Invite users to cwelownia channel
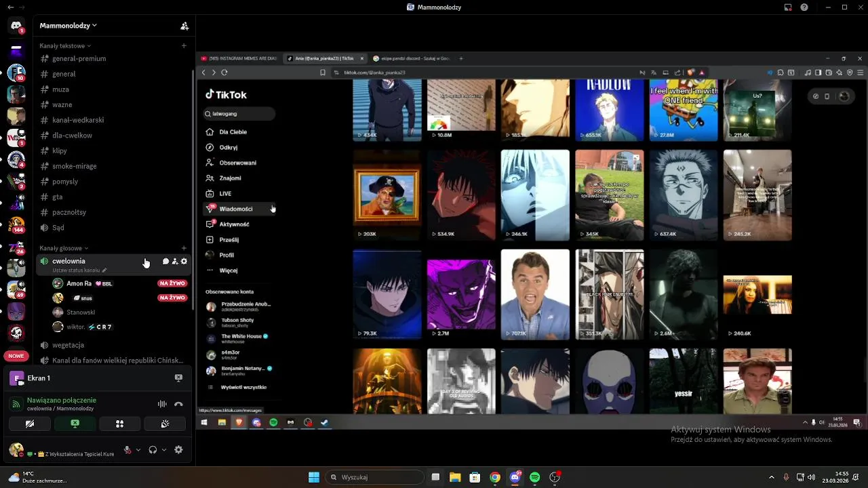 click(175, 261)
